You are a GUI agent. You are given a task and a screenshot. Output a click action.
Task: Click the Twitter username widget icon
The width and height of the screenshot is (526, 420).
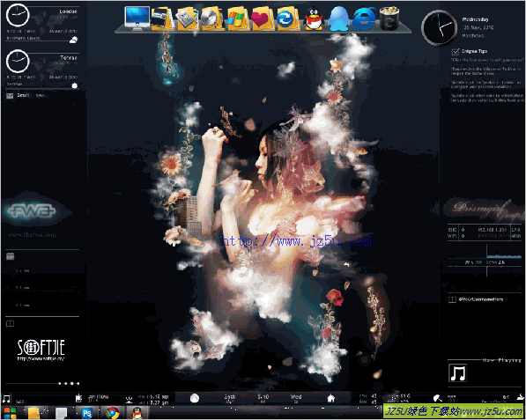[x=452, y=299]
